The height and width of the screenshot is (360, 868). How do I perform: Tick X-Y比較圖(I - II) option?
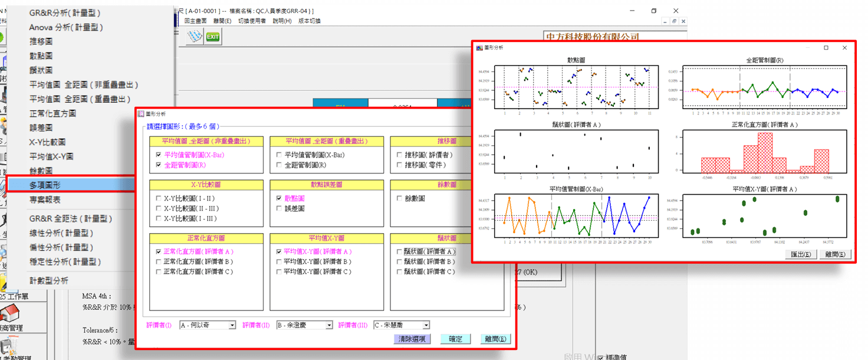(158, 199)
